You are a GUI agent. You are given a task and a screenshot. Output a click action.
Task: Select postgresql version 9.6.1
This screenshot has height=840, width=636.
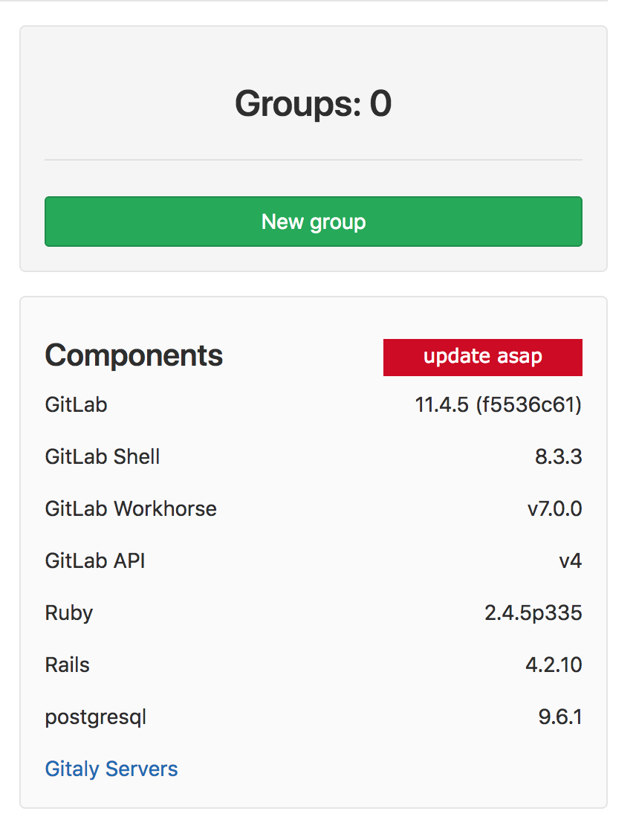[560, 717]
